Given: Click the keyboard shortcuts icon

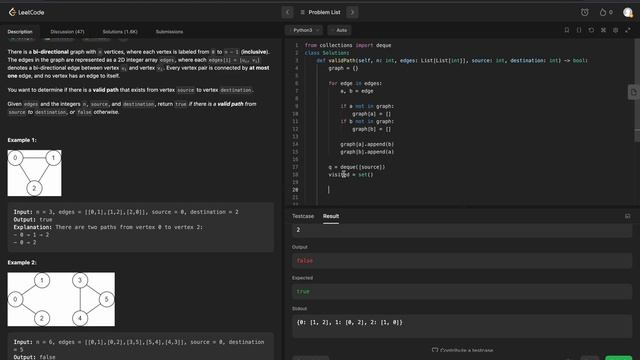Looking at the screenshot, I should pos(603,30).
